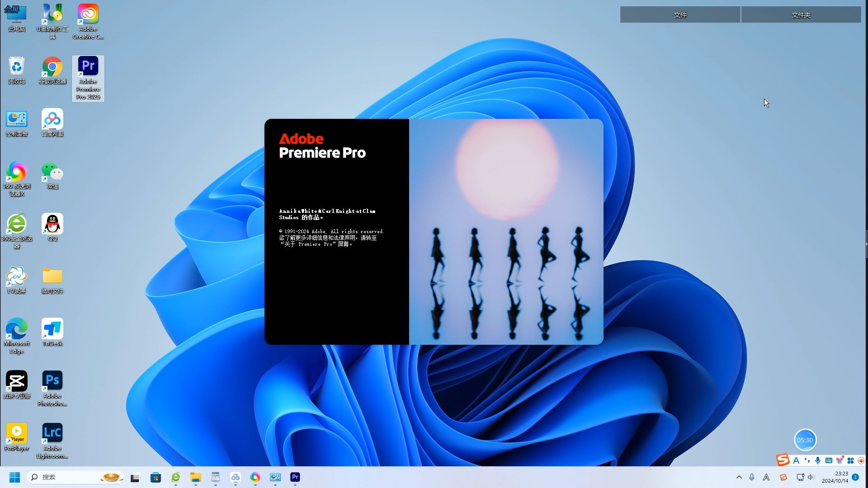
Task: Open File Explorer from the taskbar
Action: [195, 477]
